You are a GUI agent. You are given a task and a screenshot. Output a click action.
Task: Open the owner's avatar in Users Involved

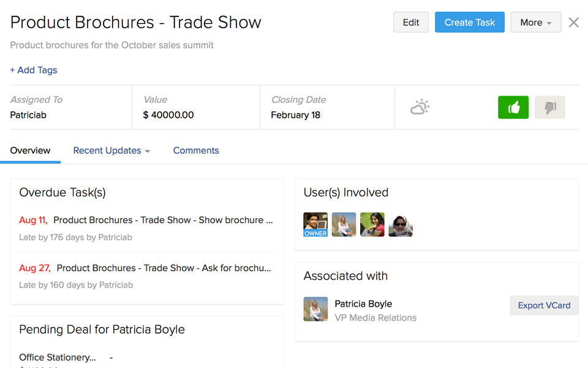click(x=315, y=224)
